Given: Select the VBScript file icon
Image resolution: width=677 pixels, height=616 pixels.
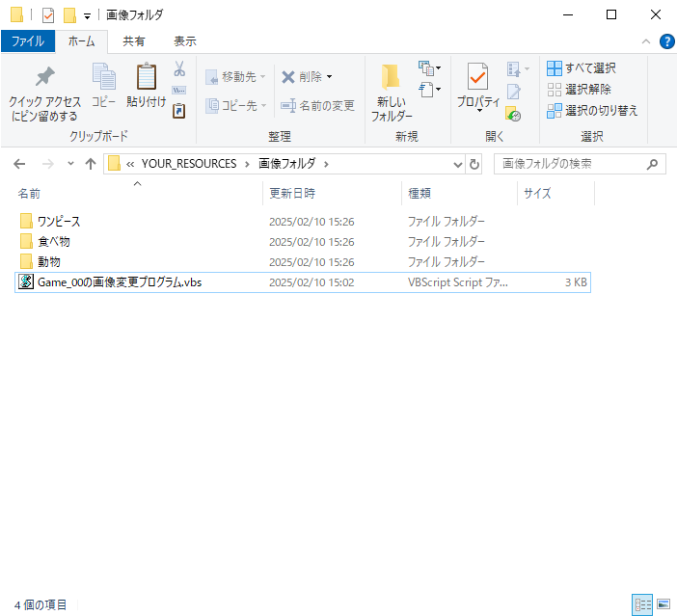Looking at the screenshot, I should tap(25, 281).
